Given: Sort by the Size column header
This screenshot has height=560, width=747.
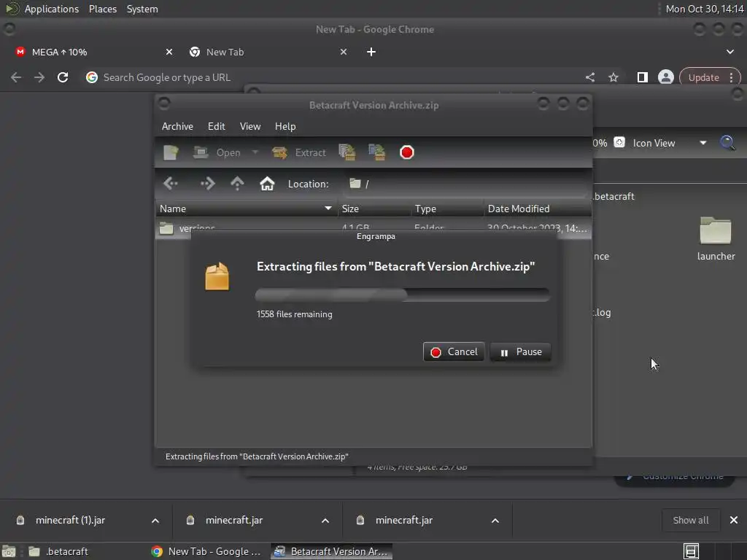Looking at the screenshot, I should [x=374, y=209].
